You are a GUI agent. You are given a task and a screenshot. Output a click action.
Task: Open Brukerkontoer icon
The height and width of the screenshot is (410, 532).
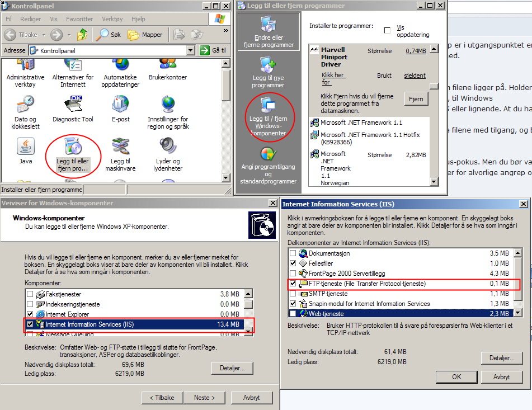click(168, 70)
